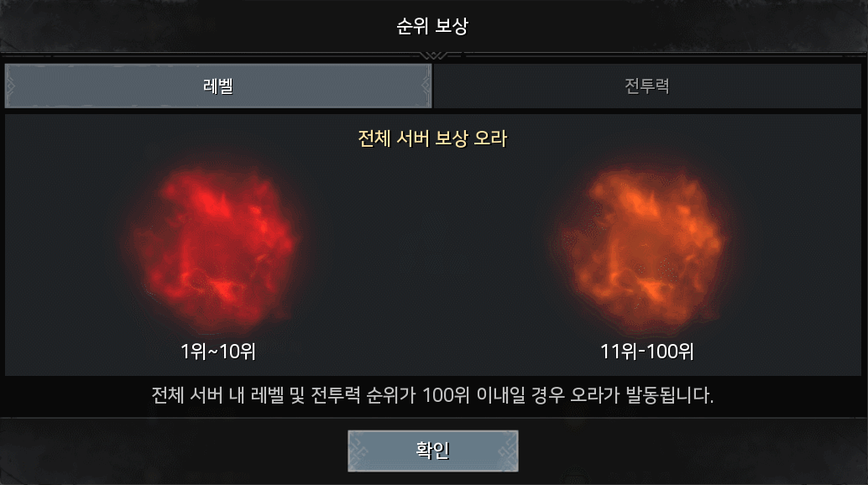
Task: Click the left corner ornament on 확인 button
Action: click(x=360, y=451)
